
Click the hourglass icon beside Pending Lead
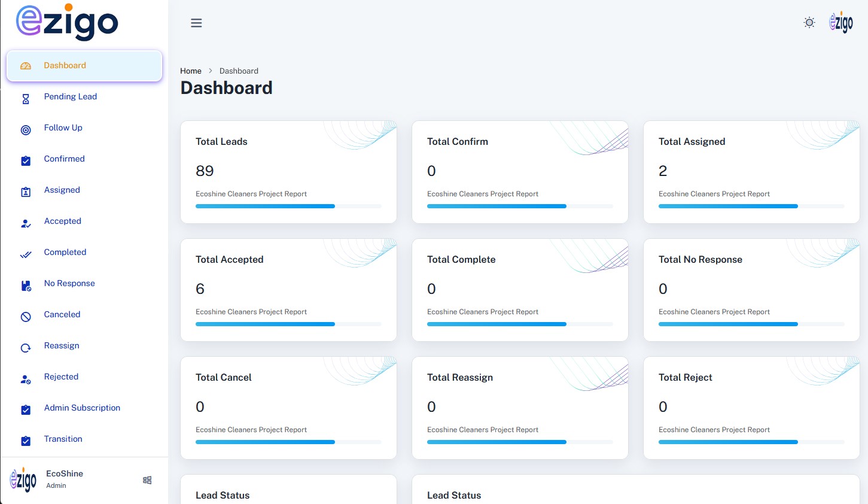pyautogui.click(x=26, y=99)
